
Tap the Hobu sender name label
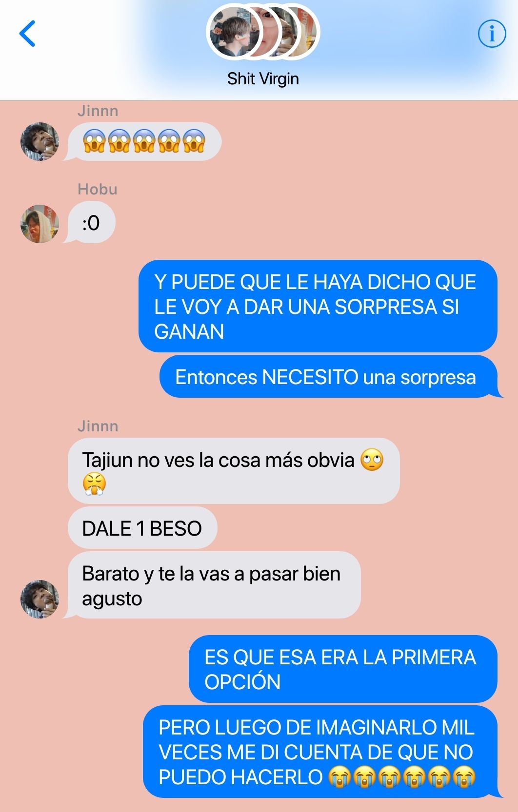98,189
